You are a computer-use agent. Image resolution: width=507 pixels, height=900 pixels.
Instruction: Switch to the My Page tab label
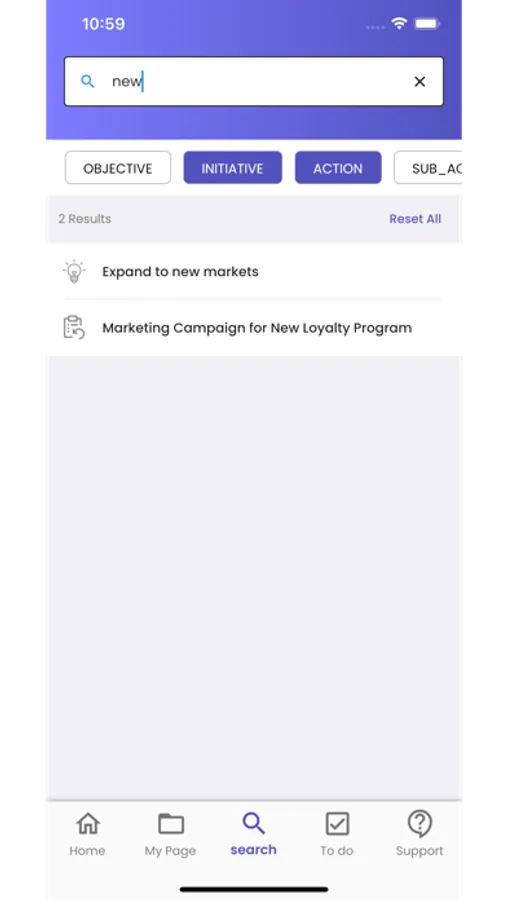(171, 851)
